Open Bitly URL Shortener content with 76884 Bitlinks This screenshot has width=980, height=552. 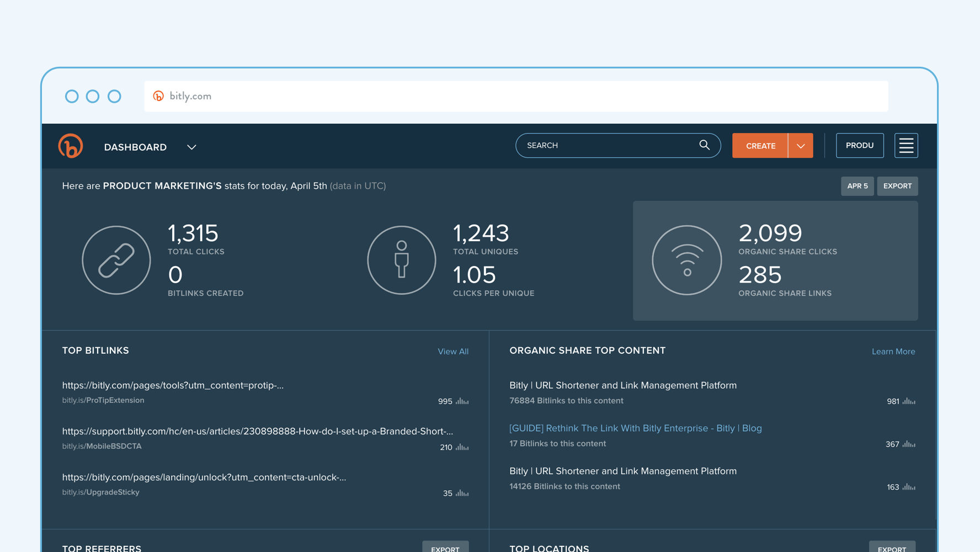click(x=623, y=385)
